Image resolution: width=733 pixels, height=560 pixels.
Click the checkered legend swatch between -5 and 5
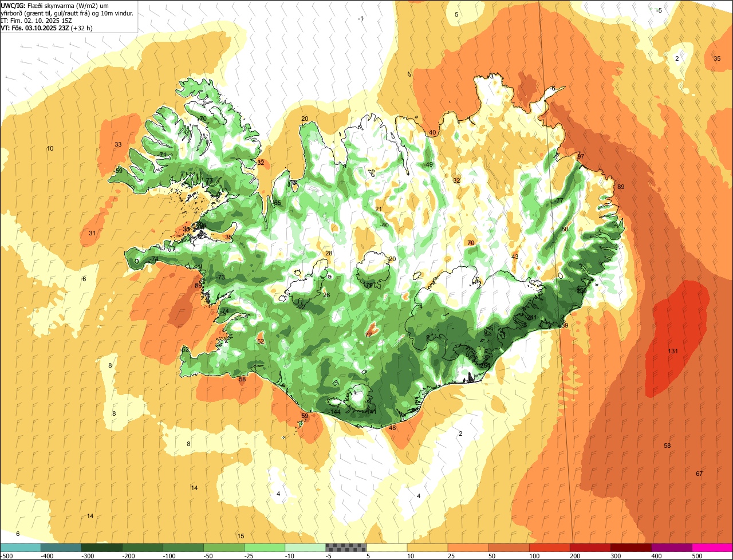click(x=346, y=547)
